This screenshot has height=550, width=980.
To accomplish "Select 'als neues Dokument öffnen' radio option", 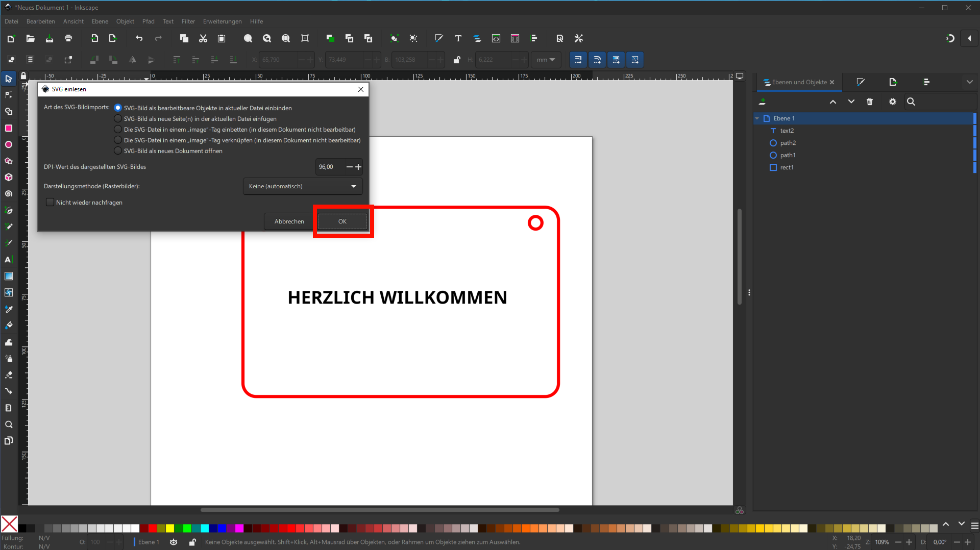I will click(118, 151).
